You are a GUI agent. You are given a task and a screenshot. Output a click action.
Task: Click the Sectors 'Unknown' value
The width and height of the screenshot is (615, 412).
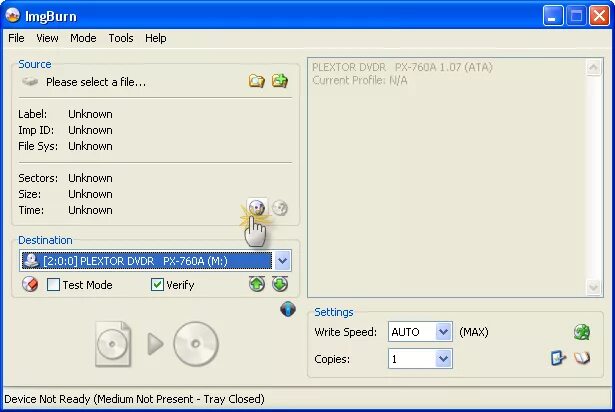click(90, 178)
